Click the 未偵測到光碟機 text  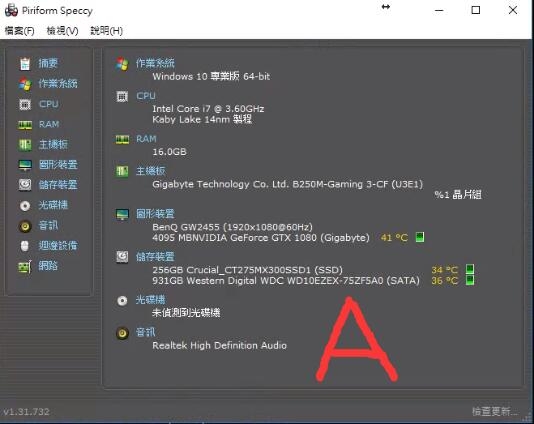click(186, 313)
